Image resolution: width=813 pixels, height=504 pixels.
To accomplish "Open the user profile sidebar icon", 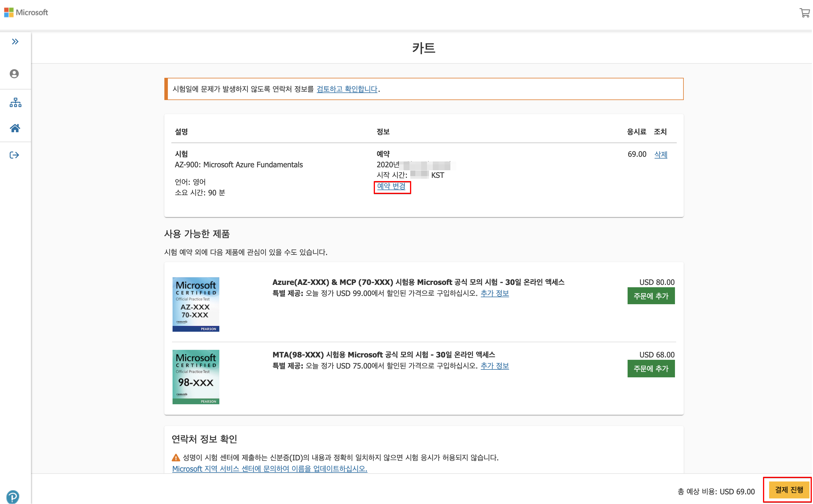I will [14, 74].
